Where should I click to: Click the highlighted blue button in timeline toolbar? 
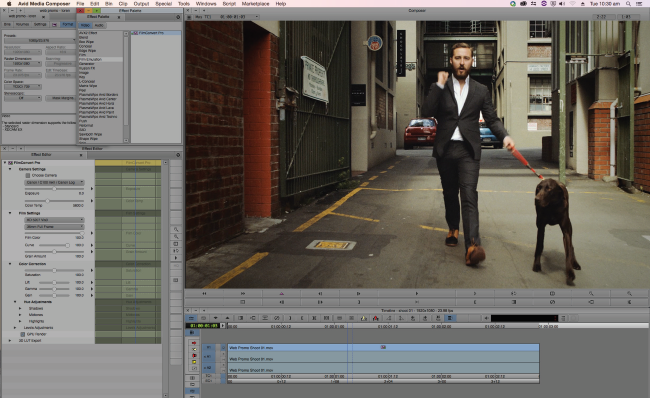click(450, 318)
